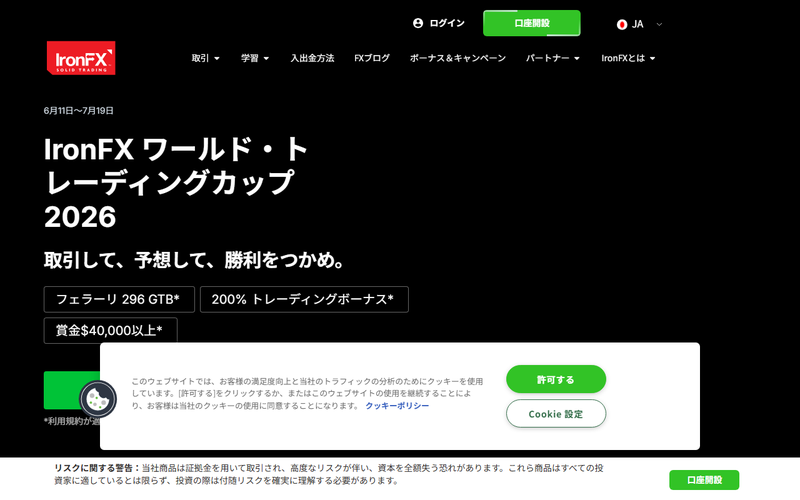Click the リスクに関する警告 text

[97, 468]
